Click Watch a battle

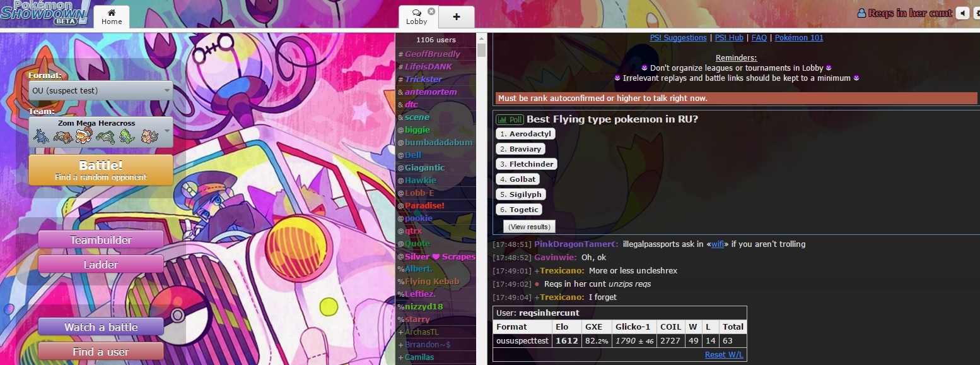point(101,327)
